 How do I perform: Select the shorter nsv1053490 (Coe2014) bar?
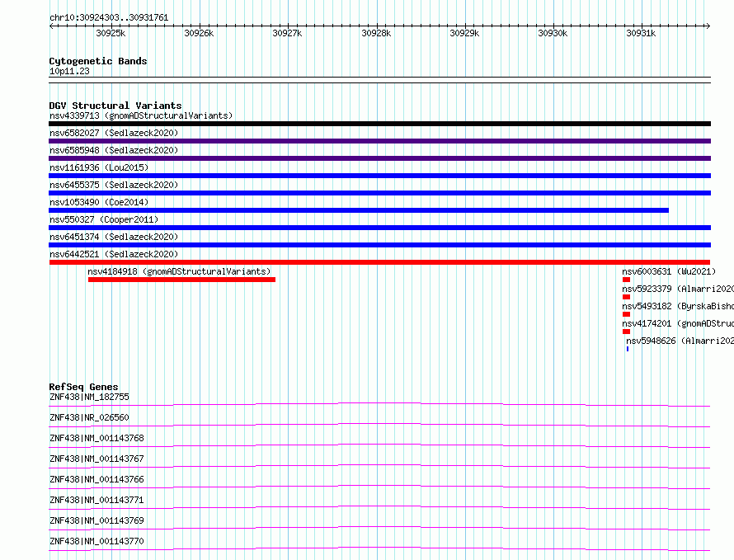pos(359,210)
